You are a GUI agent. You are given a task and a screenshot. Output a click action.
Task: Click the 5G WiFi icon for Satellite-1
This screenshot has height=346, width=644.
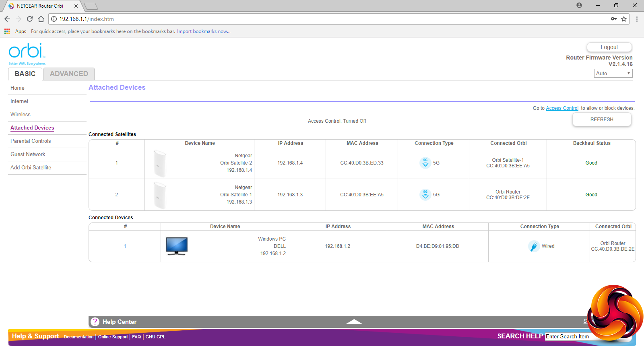[x=425, y=195]
